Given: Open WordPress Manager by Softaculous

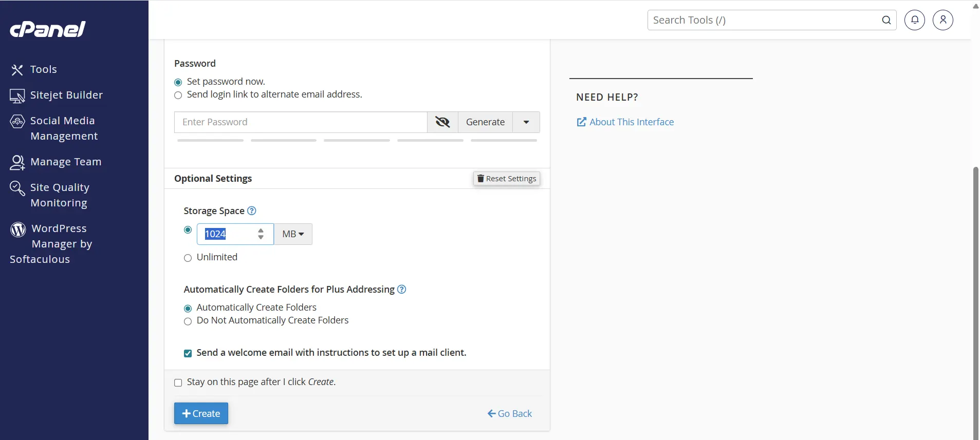Looking at the screenshot, I should [x=51, y=244].
